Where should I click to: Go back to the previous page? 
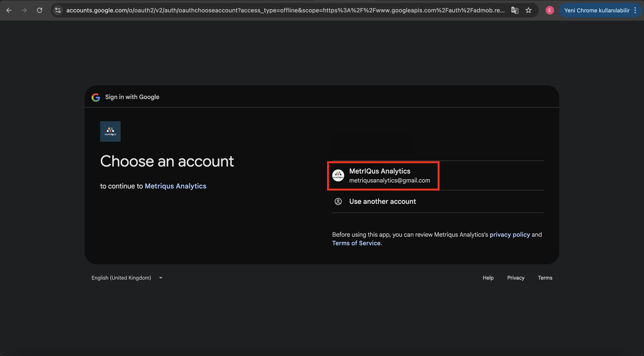9,10
